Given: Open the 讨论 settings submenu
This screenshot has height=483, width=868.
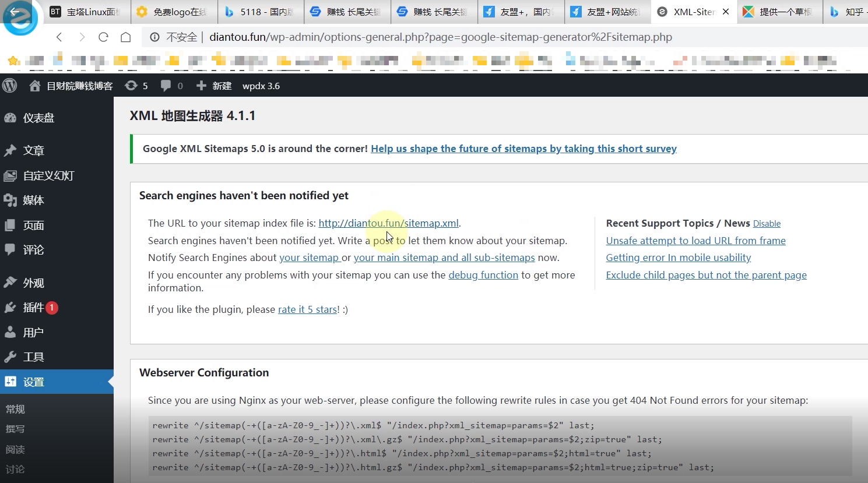Looking at the screenshot, I should click(x=16, y=469).
